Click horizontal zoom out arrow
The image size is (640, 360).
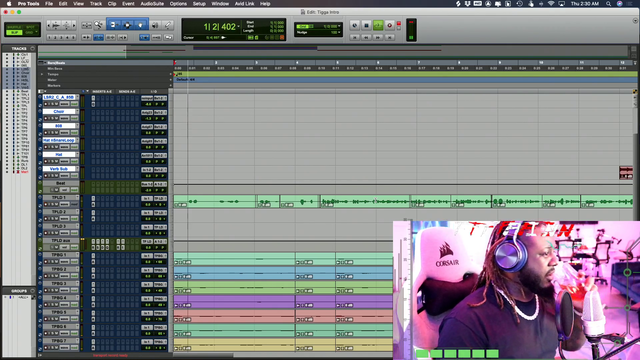pos(49,25)
